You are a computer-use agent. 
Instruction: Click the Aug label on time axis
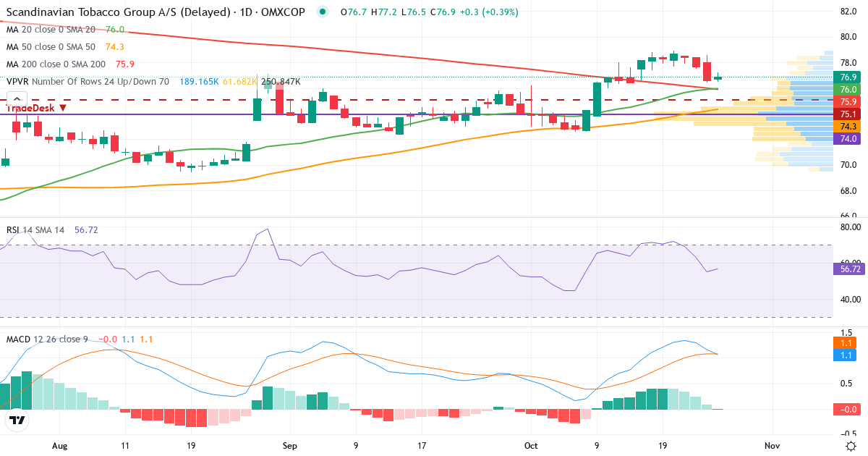pyautogui.click(x=60, y=445)
